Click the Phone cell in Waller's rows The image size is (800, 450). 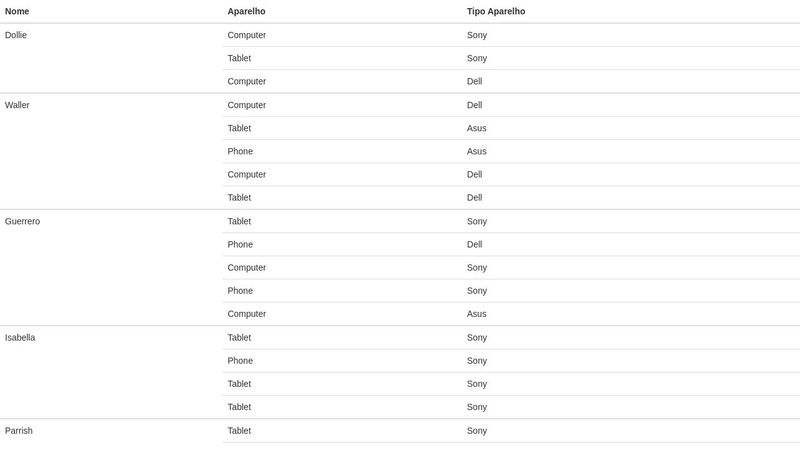click(x=240, y=151)
